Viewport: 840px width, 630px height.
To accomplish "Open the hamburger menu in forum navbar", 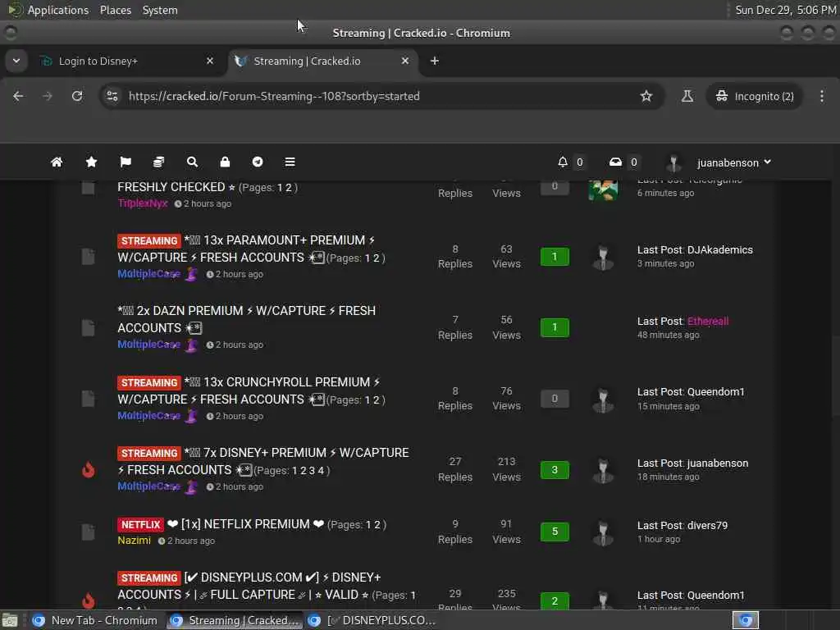I will [x=290, y=162].
